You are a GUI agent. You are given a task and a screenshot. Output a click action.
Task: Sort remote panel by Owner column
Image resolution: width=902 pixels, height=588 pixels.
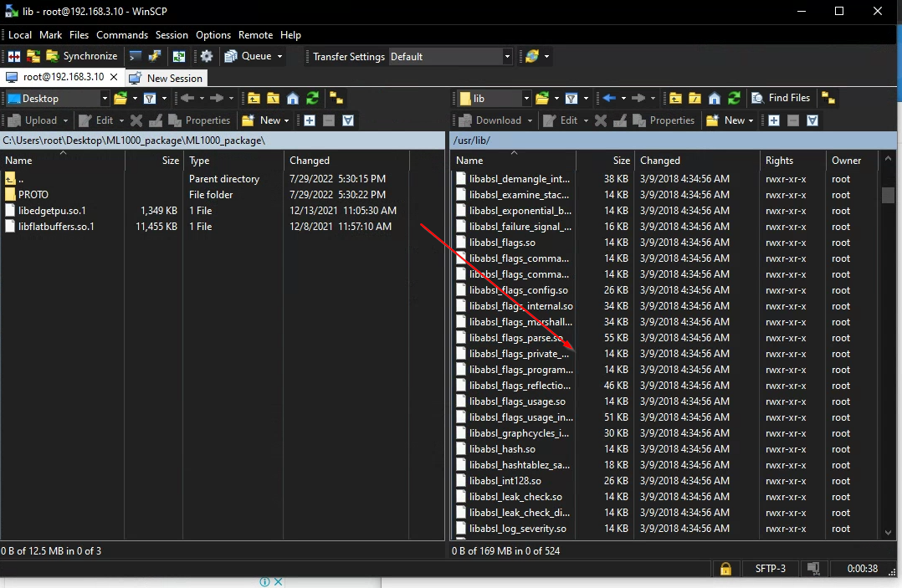pos(852,161)
